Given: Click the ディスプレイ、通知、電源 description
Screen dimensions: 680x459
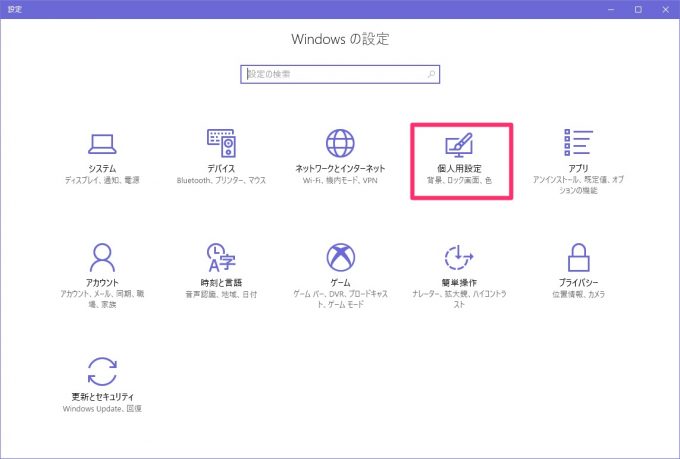Looking at the screenshot, I should pos(102,180).
